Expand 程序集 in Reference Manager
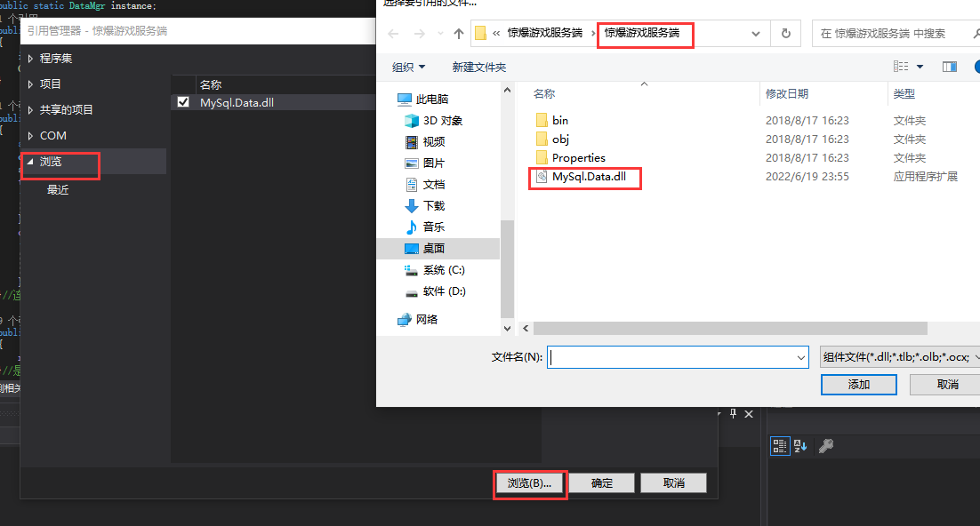This screenshot has width=980, height=526. pyautogui.click(x=30, y=58)
